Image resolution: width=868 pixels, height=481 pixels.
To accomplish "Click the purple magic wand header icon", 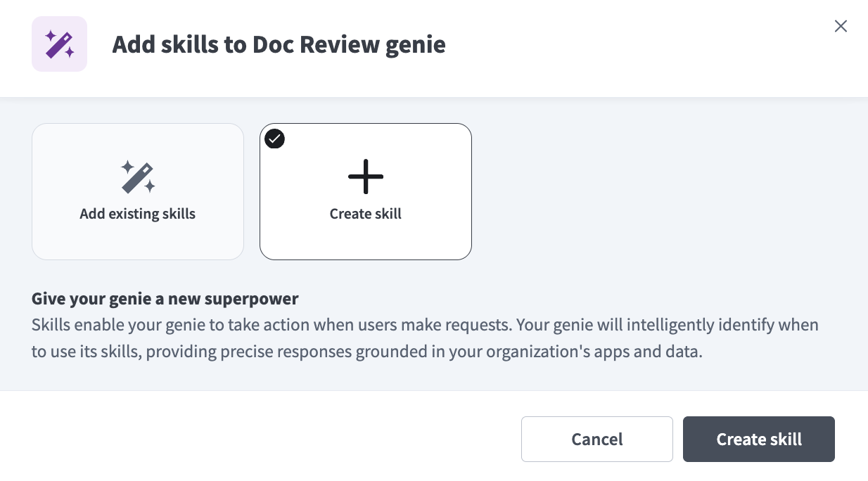I will (59, 44).
